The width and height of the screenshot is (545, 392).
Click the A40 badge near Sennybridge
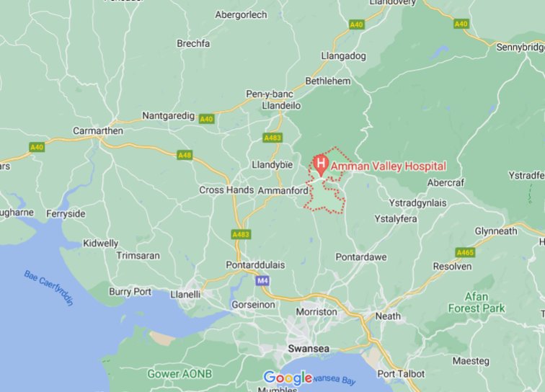coord(461,24)
